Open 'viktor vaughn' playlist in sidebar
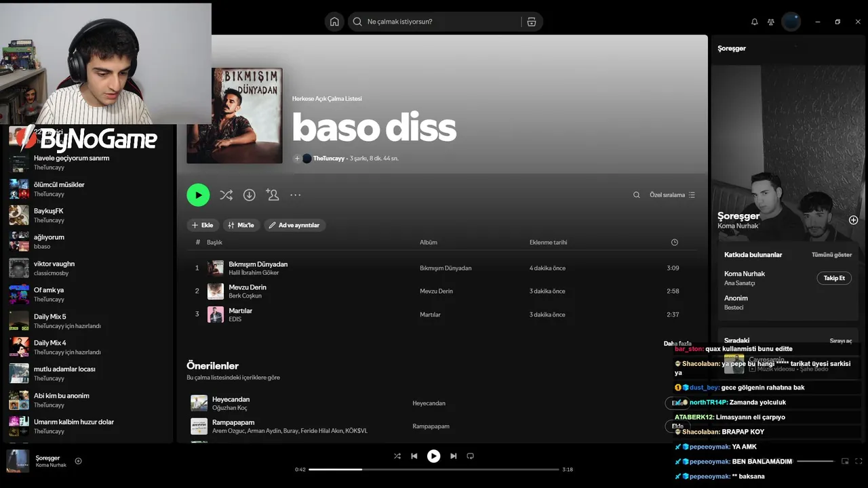 88,268
